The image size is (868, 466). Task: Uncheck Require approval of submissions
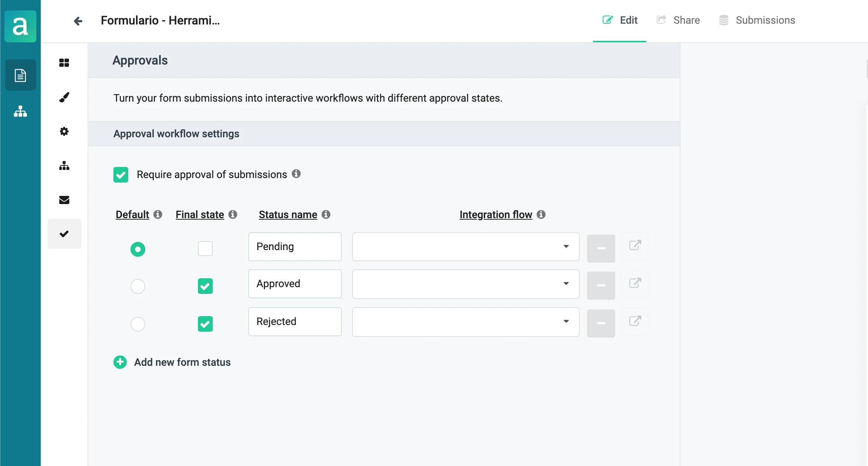click(121, 175)
